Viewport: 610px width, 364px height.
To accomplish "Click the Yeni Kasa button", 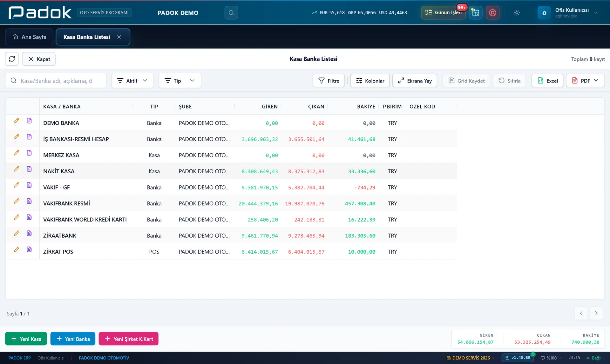I will 26,339.
